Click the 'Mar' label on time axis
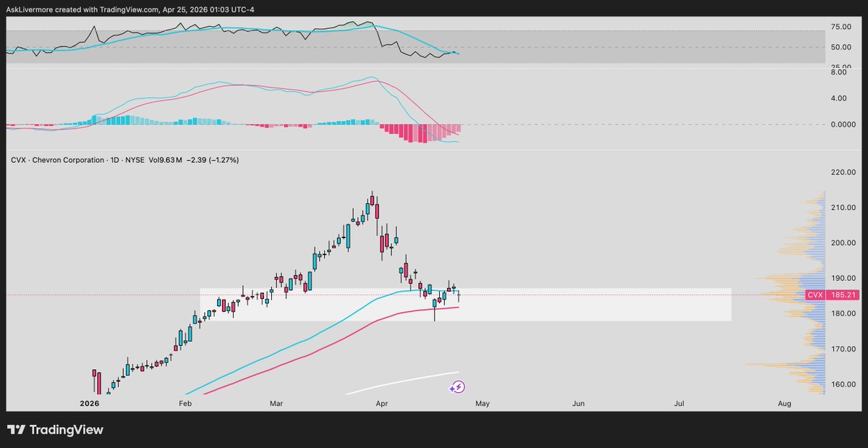Screen dimensions: 868x448 [277, 403]
